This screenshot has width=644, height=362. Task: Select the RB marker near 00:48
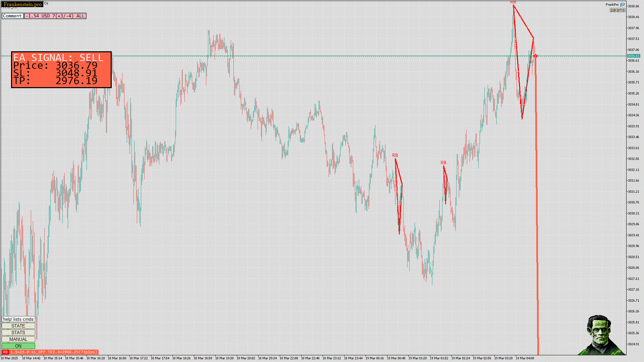[x=395, y=155]
